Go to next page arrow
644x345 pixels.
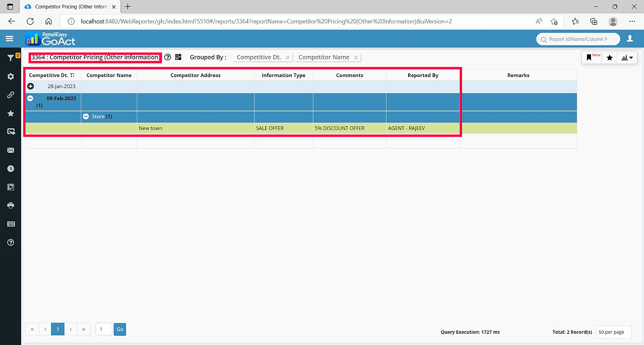coord(71,329)
